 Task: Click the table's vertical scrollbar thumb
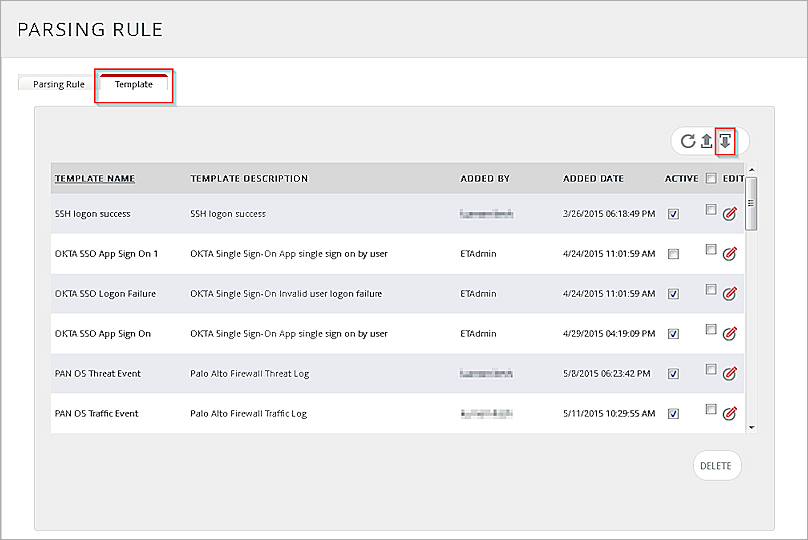(752, 203)
